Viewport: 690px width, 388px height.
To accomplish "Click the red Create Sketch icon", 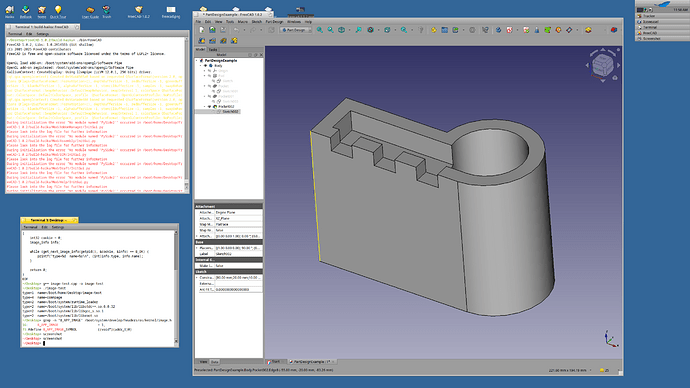I will coord(510,30).
